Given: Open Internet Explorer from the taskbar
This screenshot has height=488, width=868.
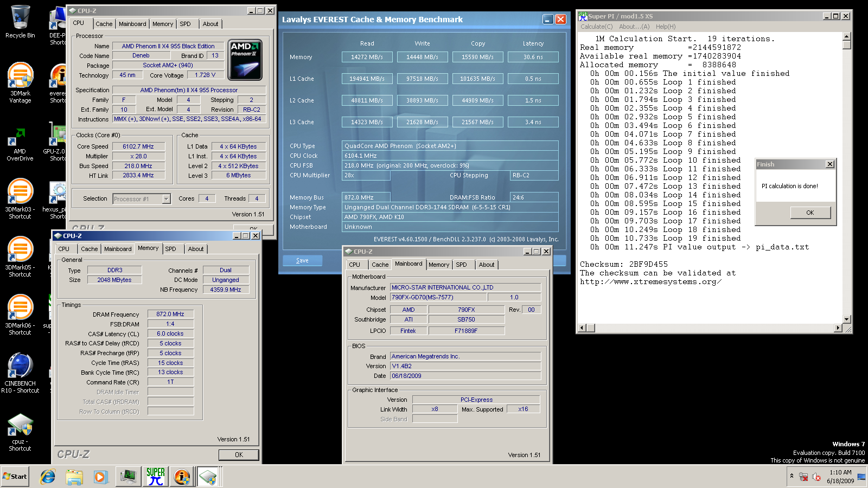Looking at the screenshot, I should tap(48, 477).
